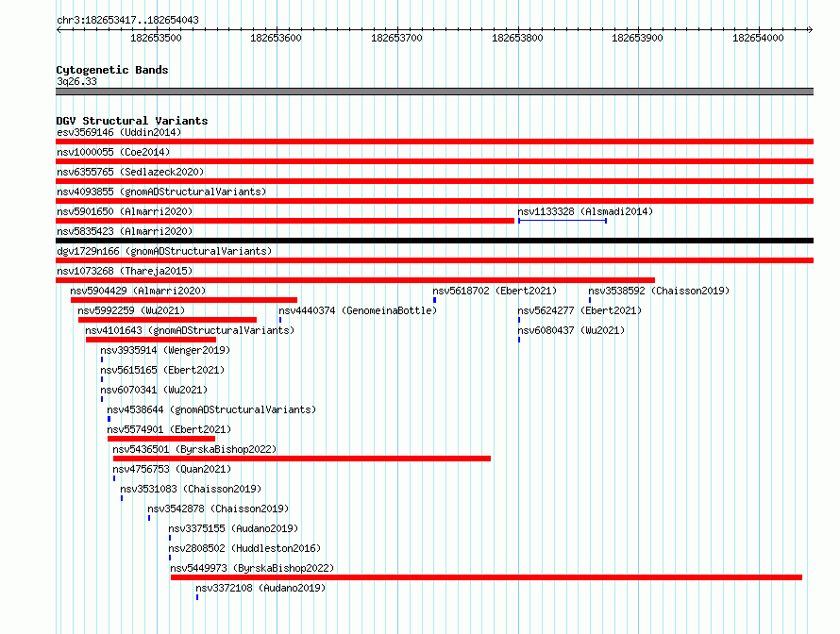
Task: Click the ruler's left scroll arrow
Action: [x=59, y=29]
